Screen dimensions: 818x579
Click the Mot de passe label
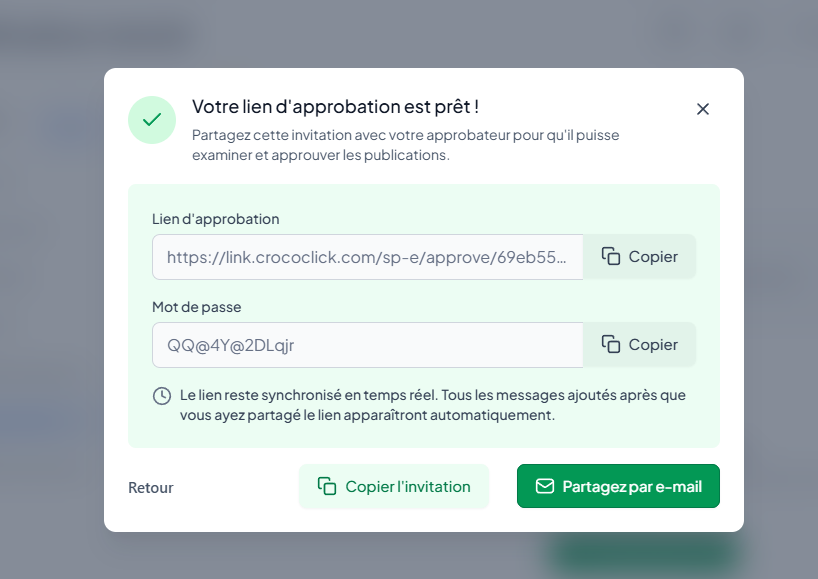point(197,307)
